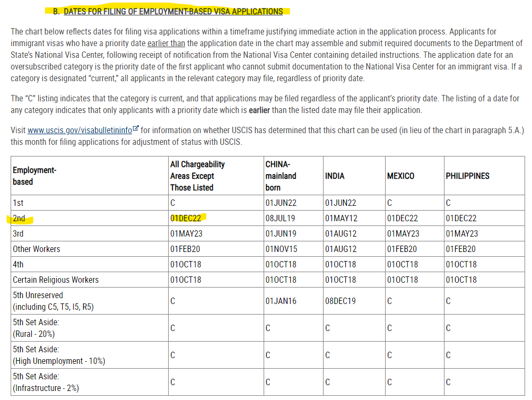Click the "Other Workers" row label
This screenshot has height=400, width=532.
36,249
